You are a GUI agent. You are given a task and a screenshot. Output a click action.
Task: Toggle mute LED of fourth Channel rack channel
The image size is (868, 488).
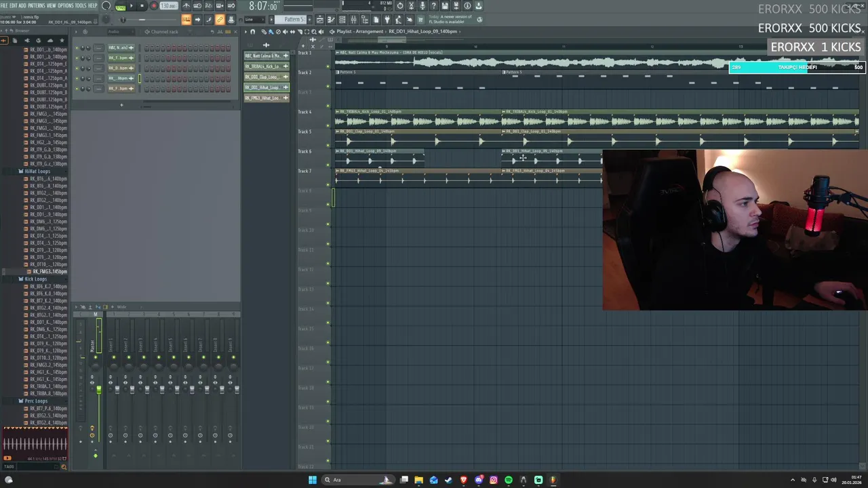coord(77,78)
